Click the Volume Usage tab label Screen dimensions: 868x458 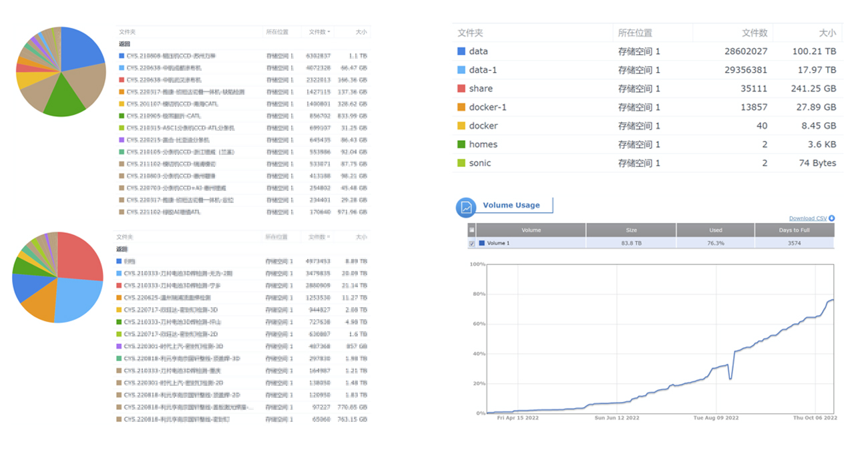[x=511, y=206]
